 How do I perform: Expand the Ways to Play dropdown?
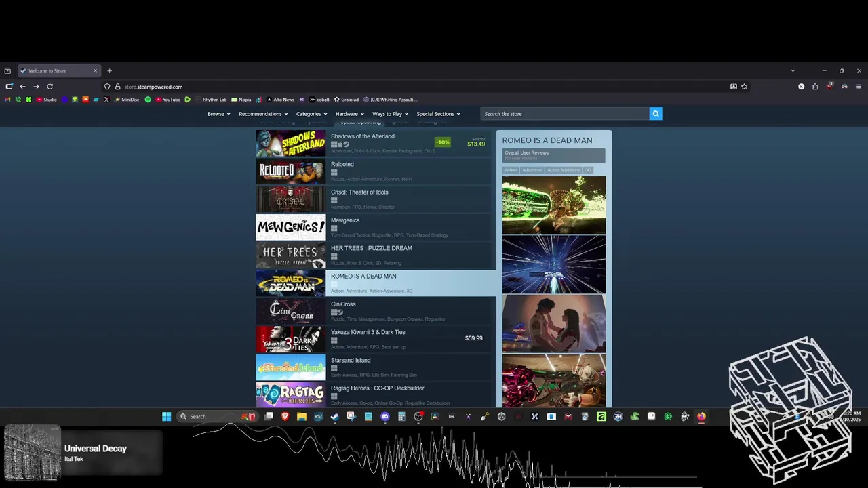[x=390, y=114]
